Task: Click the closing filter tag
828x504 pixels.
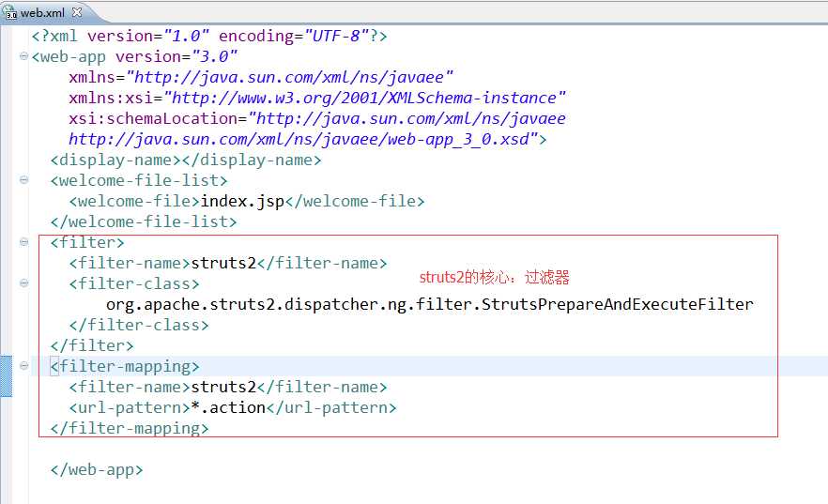Action: click(92, 345)
